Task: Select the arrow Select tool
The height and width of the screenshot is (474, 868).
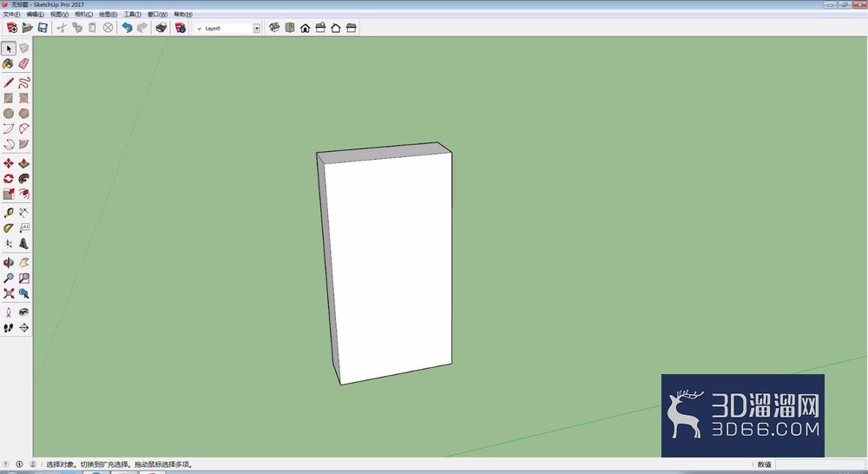Action: pos(9,49)
